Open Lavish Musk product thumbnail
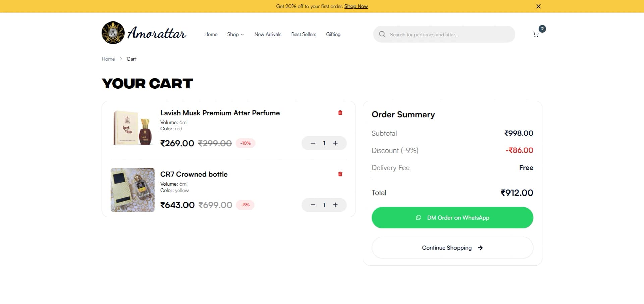Image resolution: width=644 pixels, height=304 pixels. click(132, 128)
